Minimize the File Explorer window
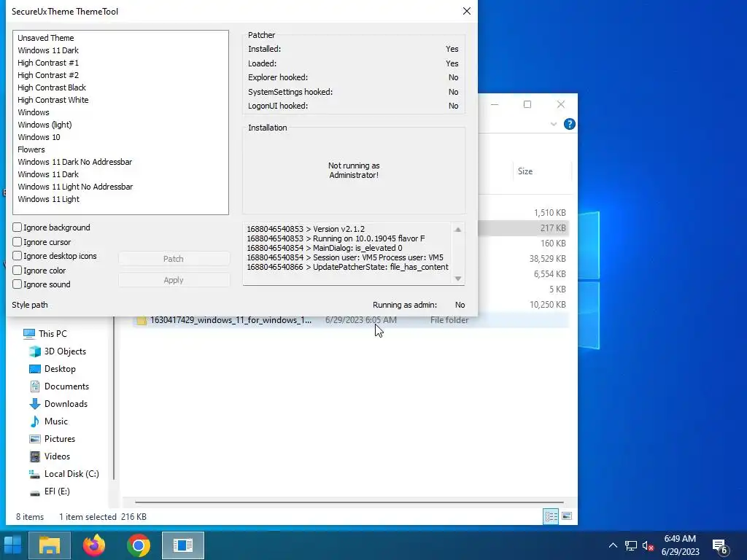747x560 pixels. (495, 105)
